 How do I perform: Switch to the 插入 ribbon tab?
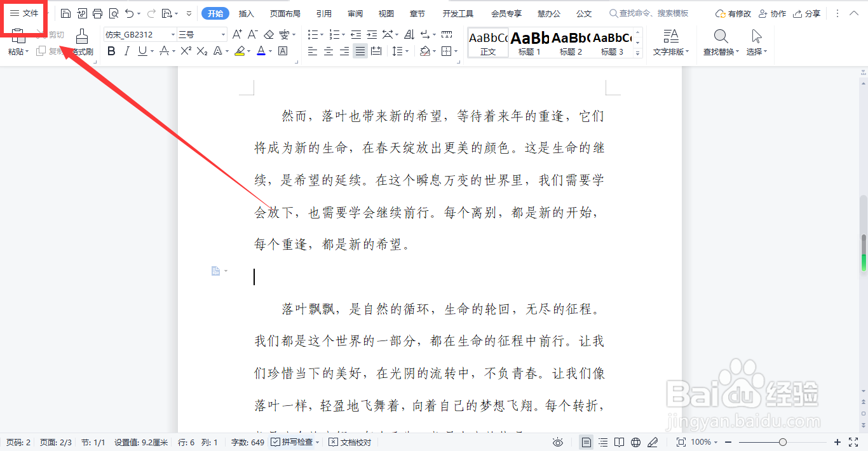(x=247, y=13)
